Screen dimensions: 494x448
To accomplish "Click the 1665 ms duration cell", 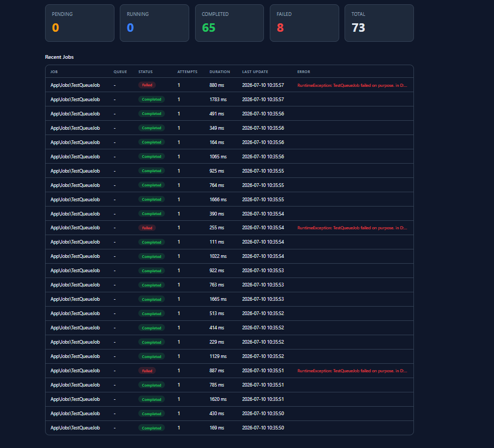I will (218, 299).
